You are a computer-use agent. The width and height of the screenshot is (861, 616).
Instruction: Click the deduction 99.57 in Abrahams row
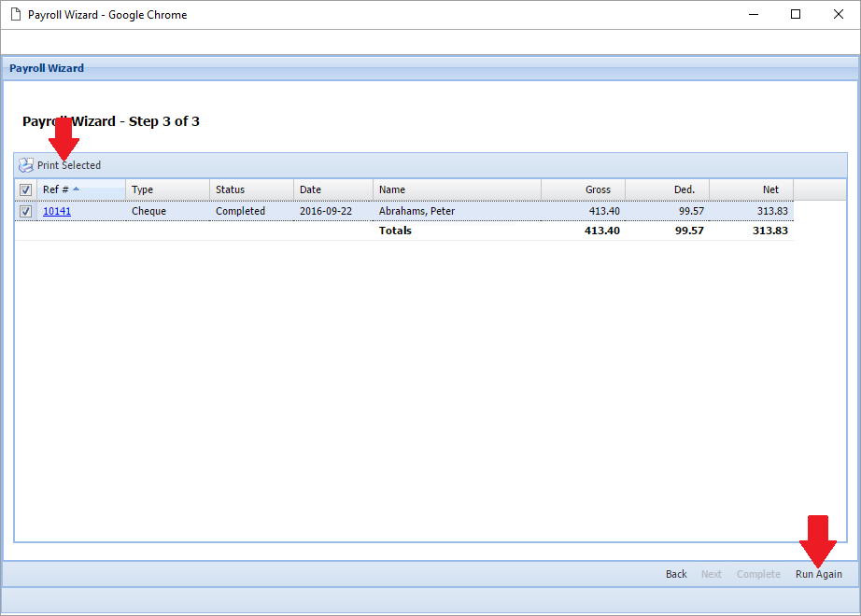pos(691,211)
